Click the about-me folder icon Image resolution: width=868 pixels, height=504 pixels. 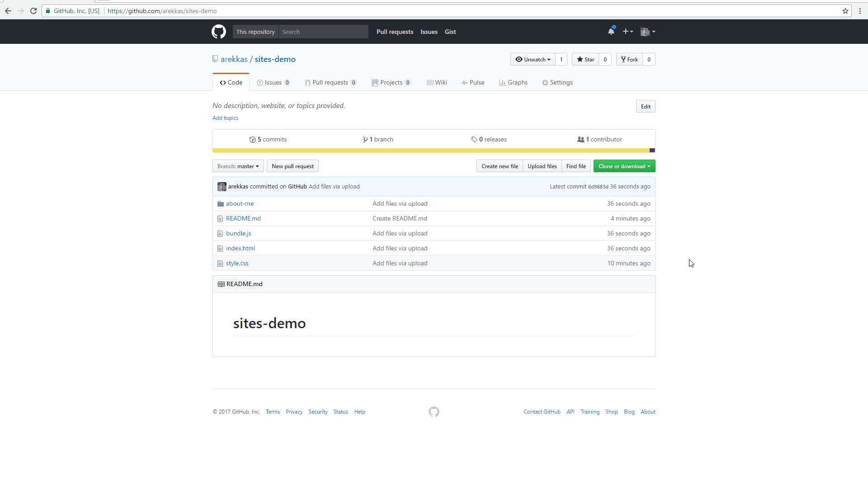[x=220, y=204]
